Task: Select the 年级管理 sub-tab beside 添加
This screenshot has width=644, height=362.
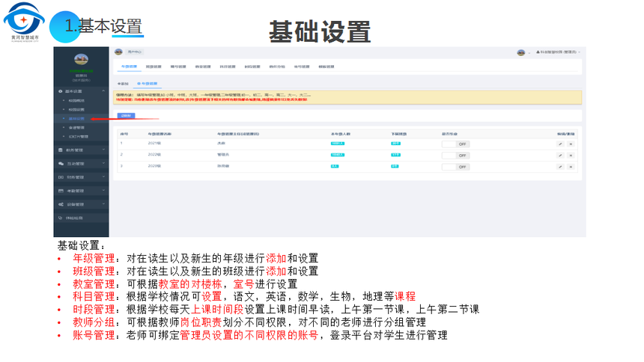Action: [148, 84]
